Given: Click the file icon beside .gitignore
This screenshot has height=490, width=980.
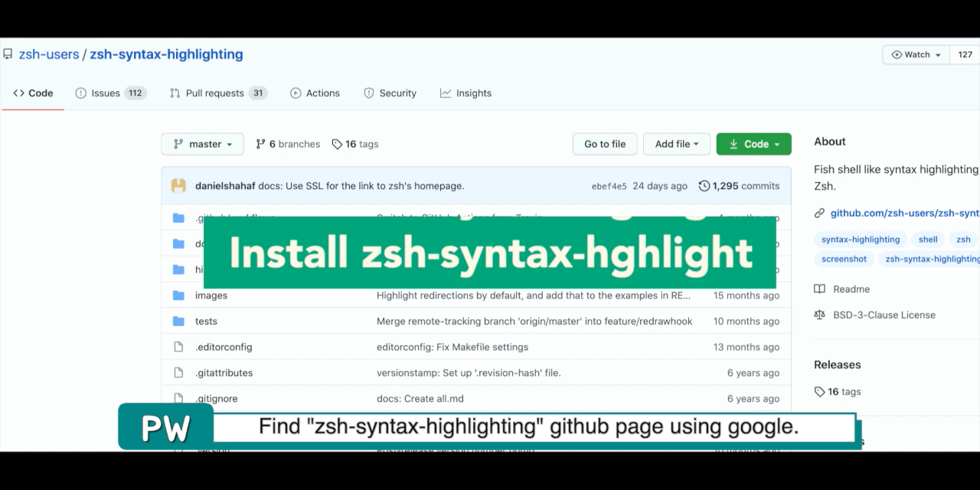Looking at the screenshot, I should [178, 399].
